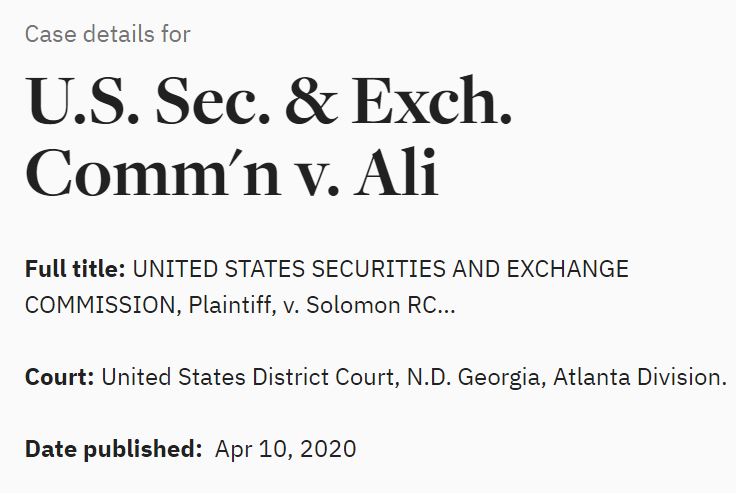Click the year '2020' in the published date
The width and height of the screenshot is (736, 493).
(328, 449)
